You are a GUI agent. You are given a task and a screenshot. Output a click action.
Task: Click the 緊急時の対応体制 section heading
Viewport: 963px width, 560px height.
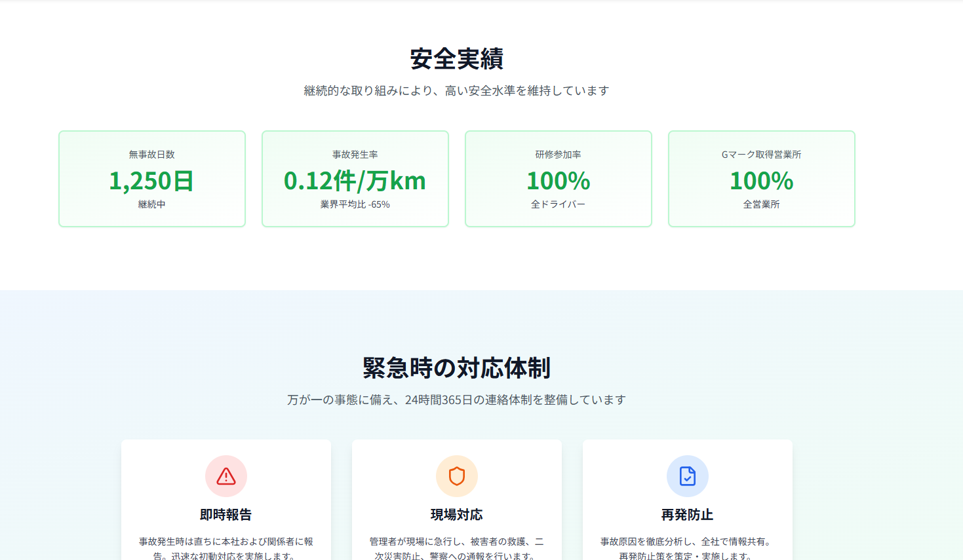[457, 368]
